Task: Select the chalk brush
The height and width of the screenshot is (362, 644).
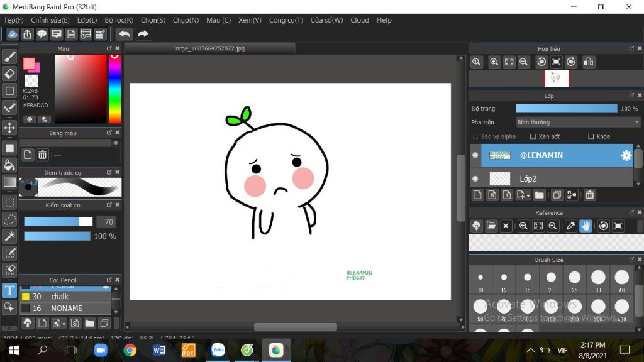Action: (x=65, y=297)
